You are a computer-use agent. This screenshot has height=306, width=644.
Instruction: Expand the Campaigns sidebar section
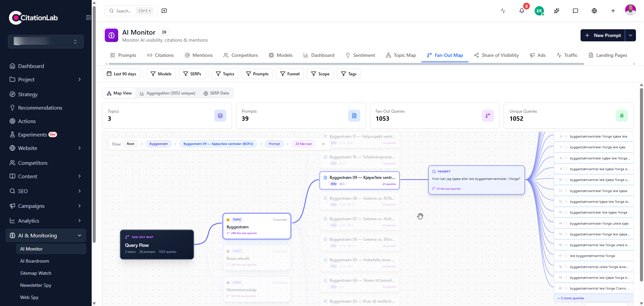[x=46, y=206]
